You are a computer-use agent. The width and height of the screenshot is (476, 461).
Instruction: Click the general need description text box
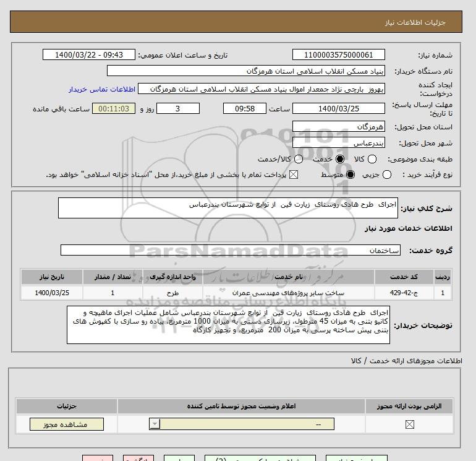point(228,208)
